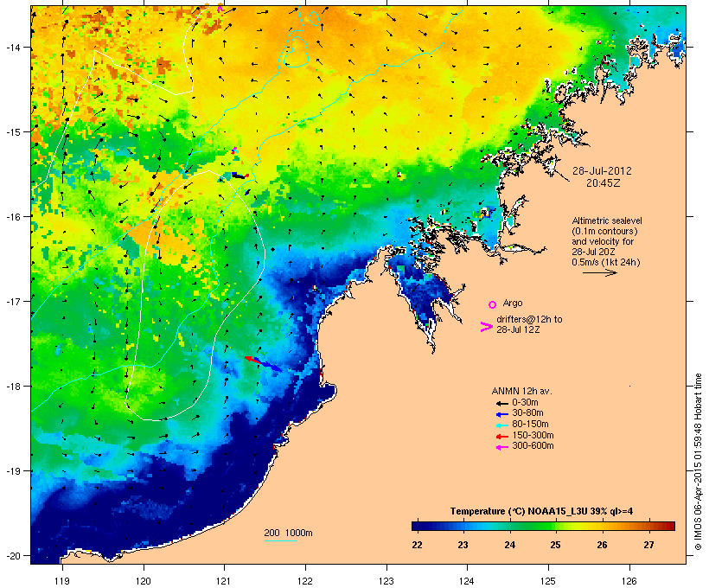Viewport: 709px width, 588px height.
Task: Click the colorbar tick label 25
Action: (x=555, y=545)
